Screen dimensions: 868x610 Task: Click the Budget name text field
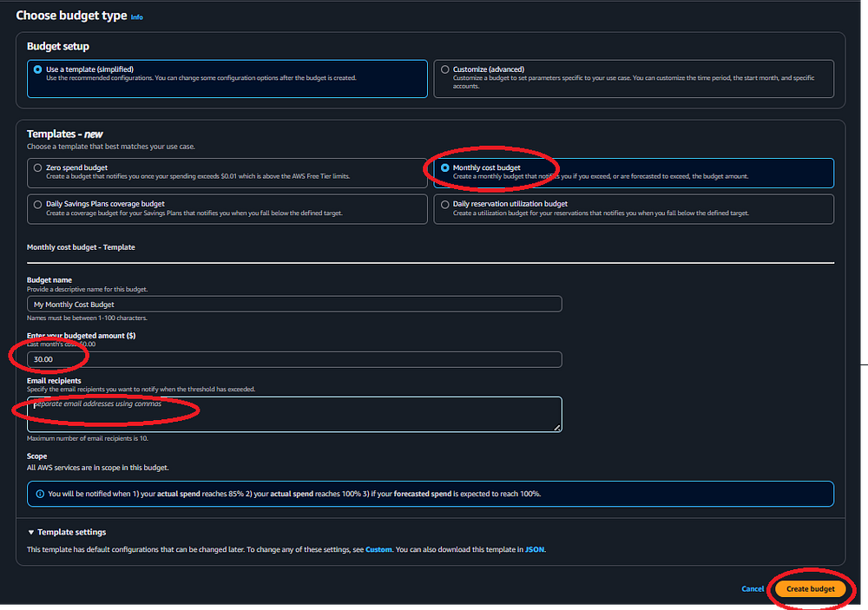(x=294, y=305)
